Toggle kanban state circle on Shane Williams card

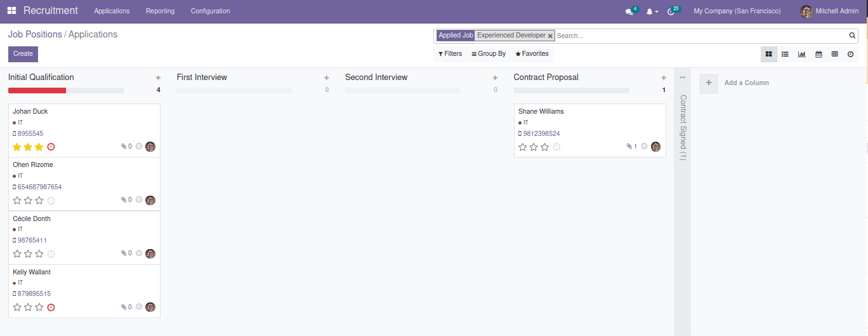point(645,147)
